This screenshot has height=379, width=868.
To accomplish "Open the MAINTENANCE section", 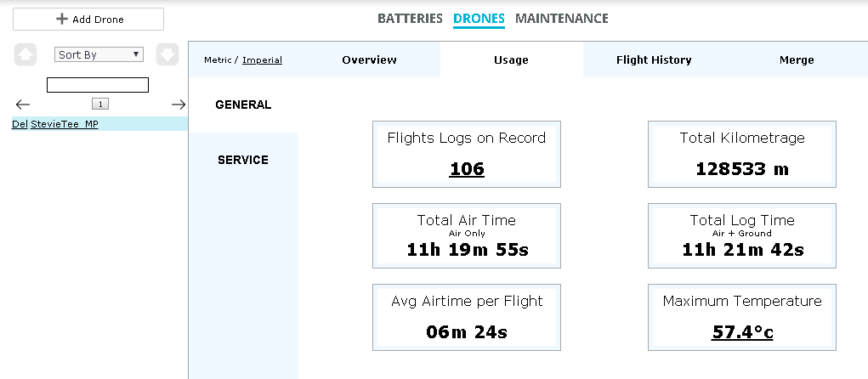I will 562,18.
